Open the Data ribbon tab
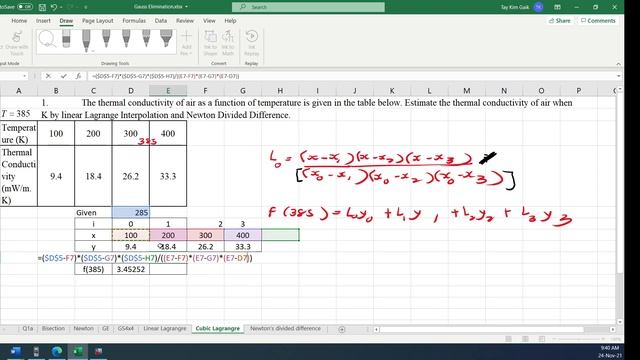This screenshot has height=360, width=640. 160,20
